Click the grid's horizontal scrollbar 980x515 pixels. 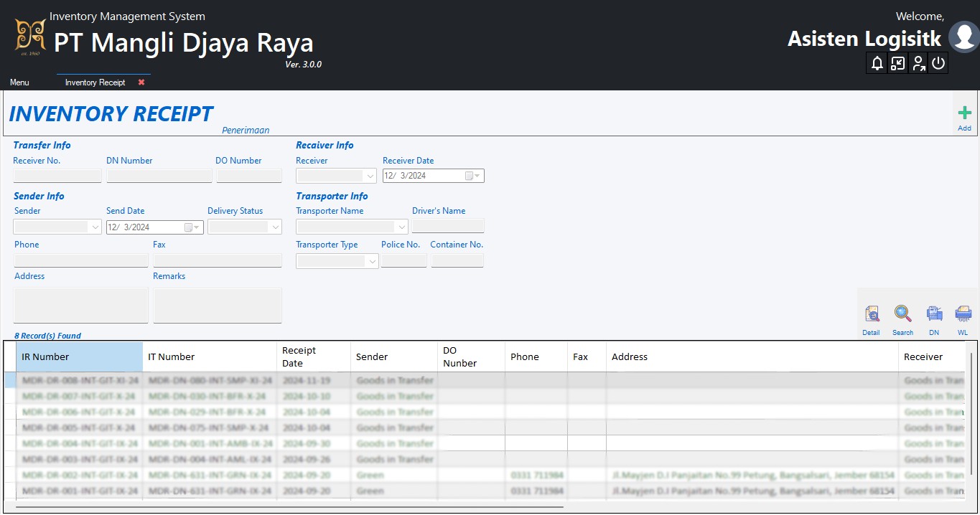[x=289, y=507]
